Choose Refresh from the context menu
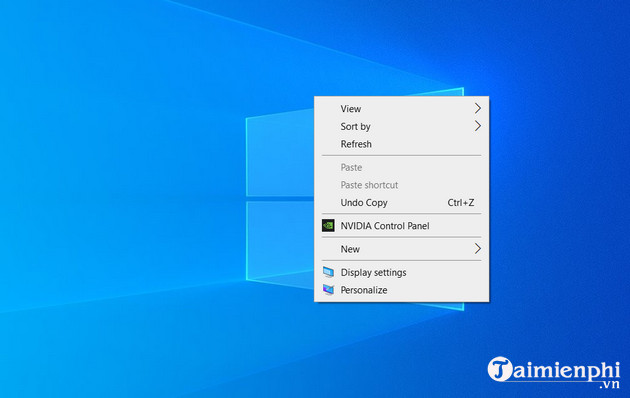The width and height of the screenshot is (630, 398). [x=401, y=144]
